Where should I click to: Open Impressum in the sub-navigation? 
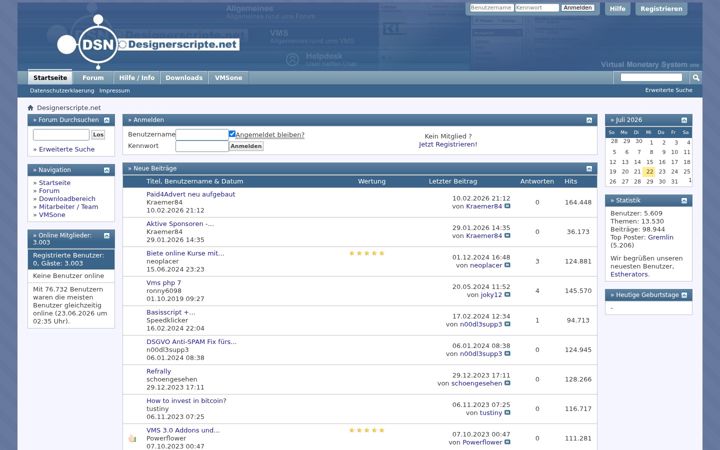114,91
